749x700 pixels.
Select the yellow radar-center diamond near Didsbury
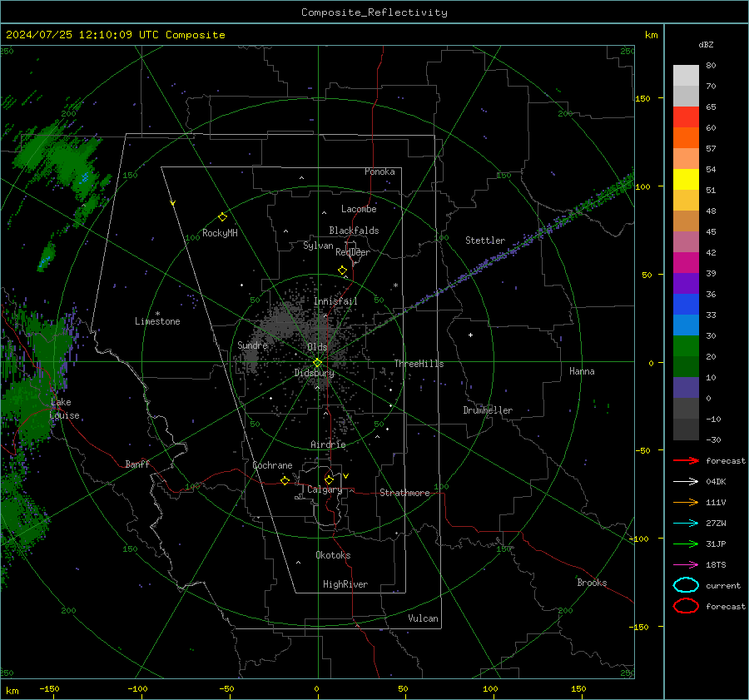pos(317,363)
